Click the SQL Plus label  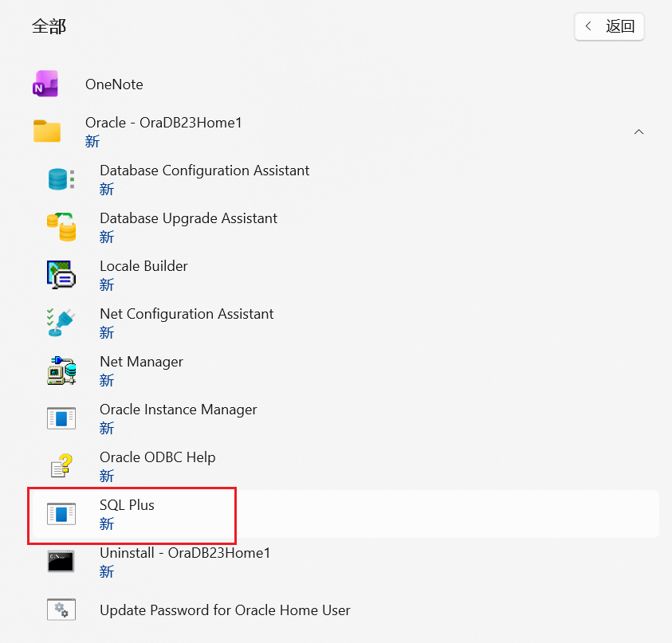click(127, 505)
